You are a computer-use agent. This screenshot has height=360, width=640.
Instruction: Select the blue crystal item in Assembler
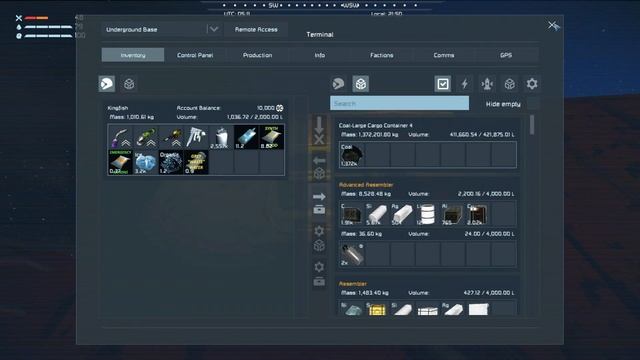tap(352, 309)
